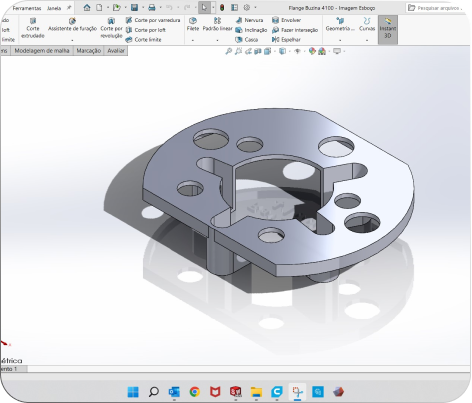Click the Edit appearance color ball icon

(312, 51)
